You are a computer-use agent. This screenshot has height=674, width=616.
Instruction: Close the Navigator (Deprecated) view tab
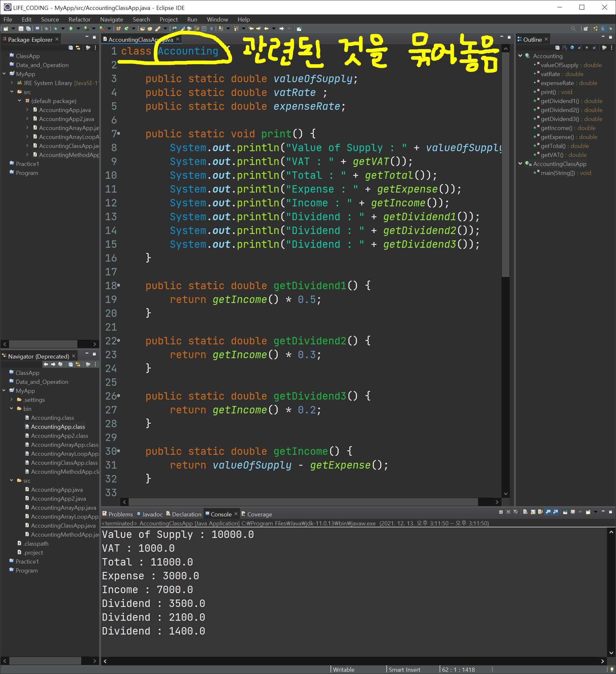[x=73, y=356]
